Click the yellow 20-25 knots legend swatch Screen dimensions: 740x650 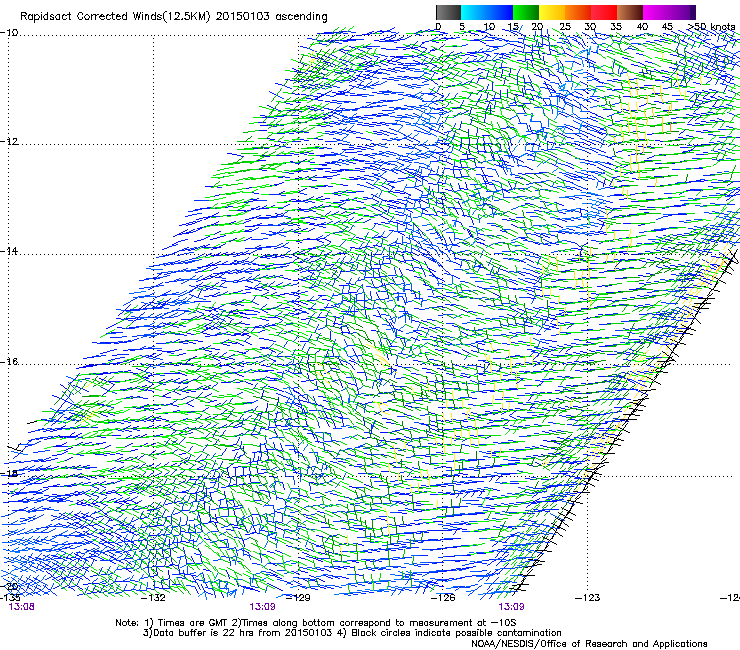tap(552, 12)
